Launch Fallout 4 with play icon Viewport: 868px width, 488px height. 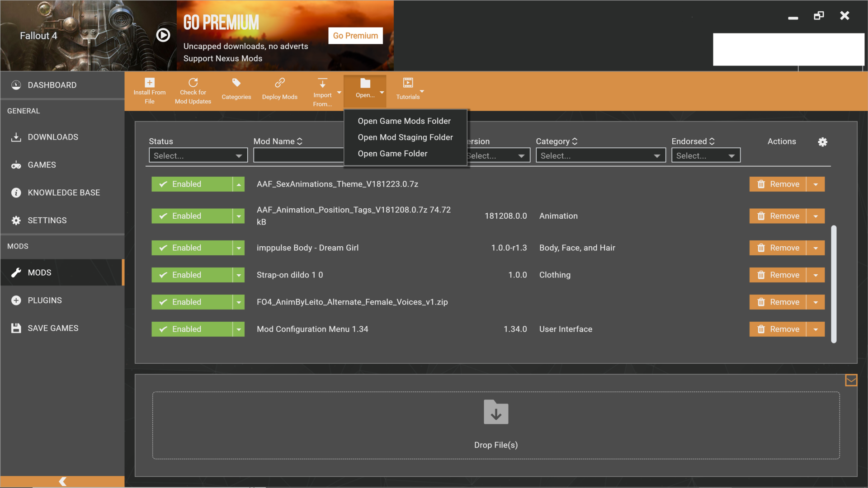[x=163, y=35]
